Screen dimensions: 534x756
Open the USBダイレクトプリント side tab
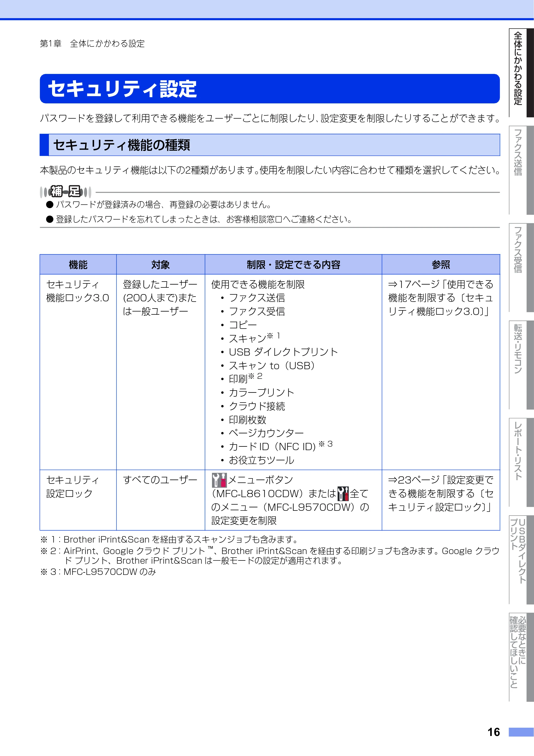coord(521,559)
